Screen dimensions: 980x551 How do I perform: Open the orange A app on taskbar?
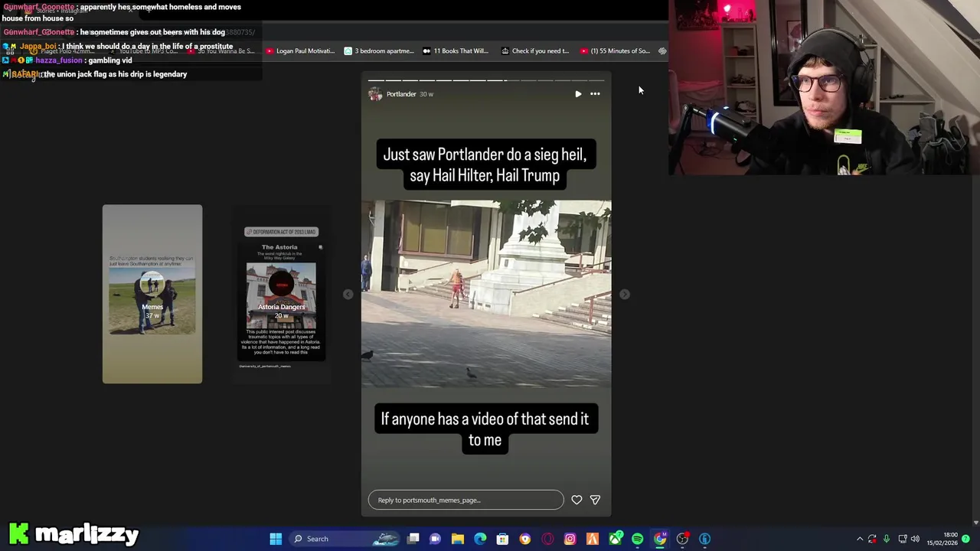593,539
